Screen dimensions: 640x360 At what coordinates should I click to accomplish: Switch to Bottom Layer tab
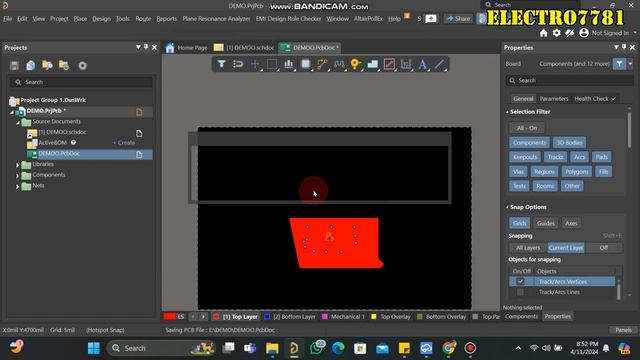point(290,317)
